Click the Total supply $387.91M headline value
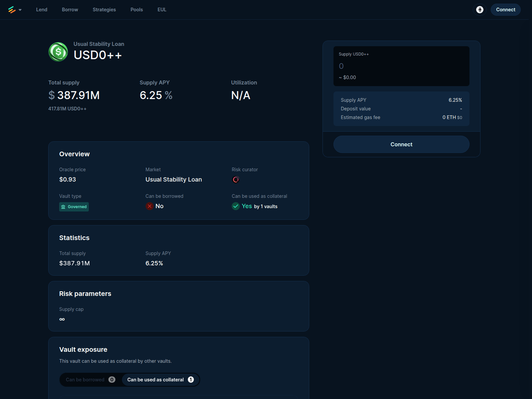Screen dimensions: 532x399 point(74,95)
